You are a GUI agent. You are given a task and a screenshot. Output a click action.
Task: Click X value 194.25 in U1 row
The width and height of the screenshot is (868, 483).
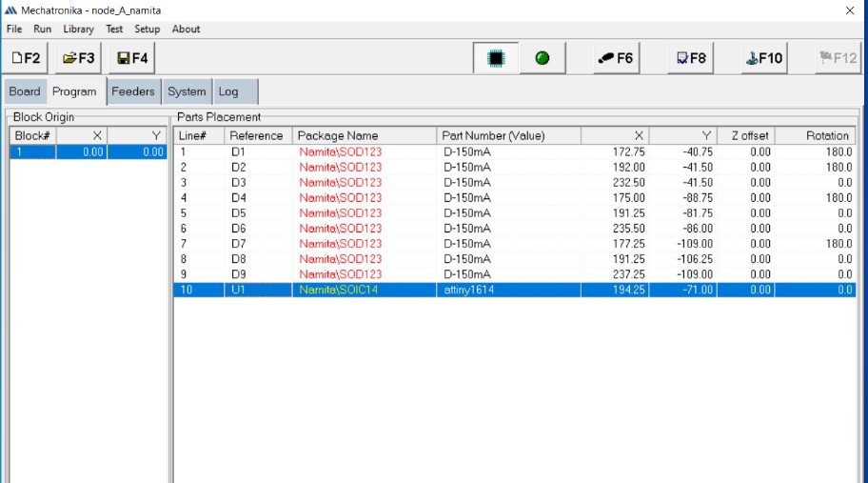pos(615,290)
